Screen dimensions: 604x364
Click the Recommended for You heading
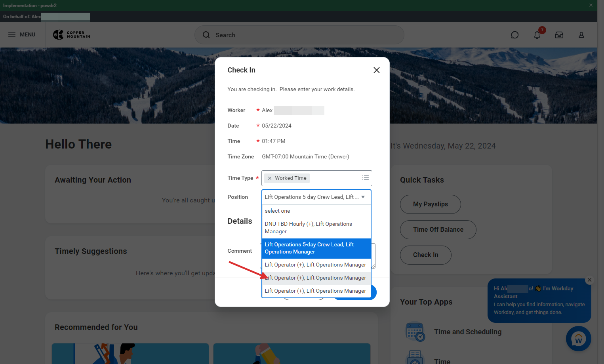(x=96, y=327)
